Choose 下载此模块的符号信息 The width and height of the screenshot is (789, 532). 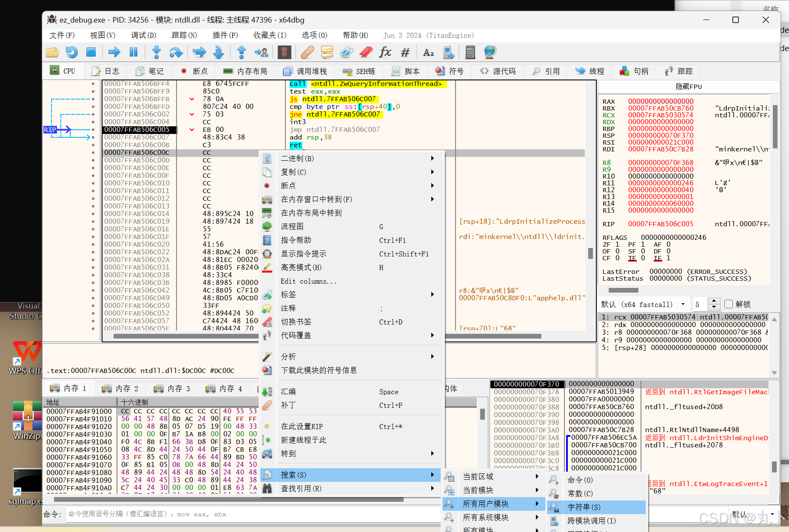[x=352, y=370]
